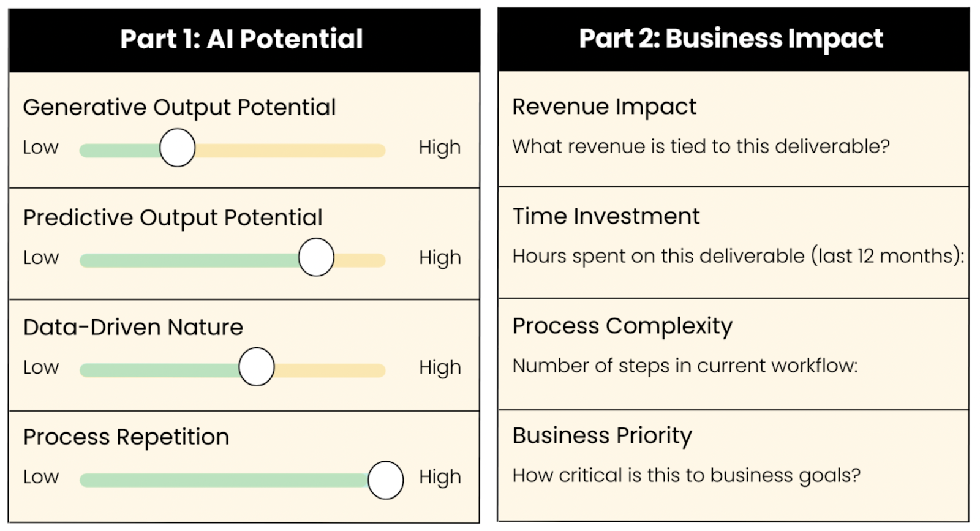Click green track of Process Repetition slider
This screenshot has height=531, width=980.
(x=224, y=480)
